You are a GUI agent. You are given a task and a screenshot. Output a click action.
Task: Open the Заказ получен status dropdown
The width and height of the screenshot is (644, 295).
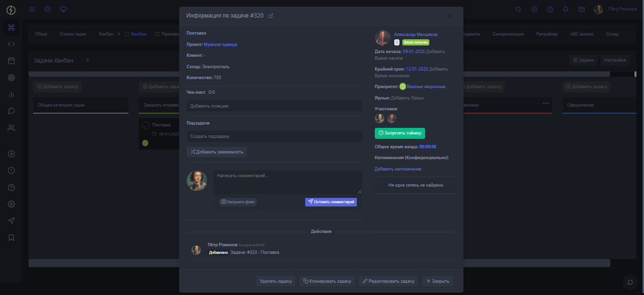[x=416, y=43]
